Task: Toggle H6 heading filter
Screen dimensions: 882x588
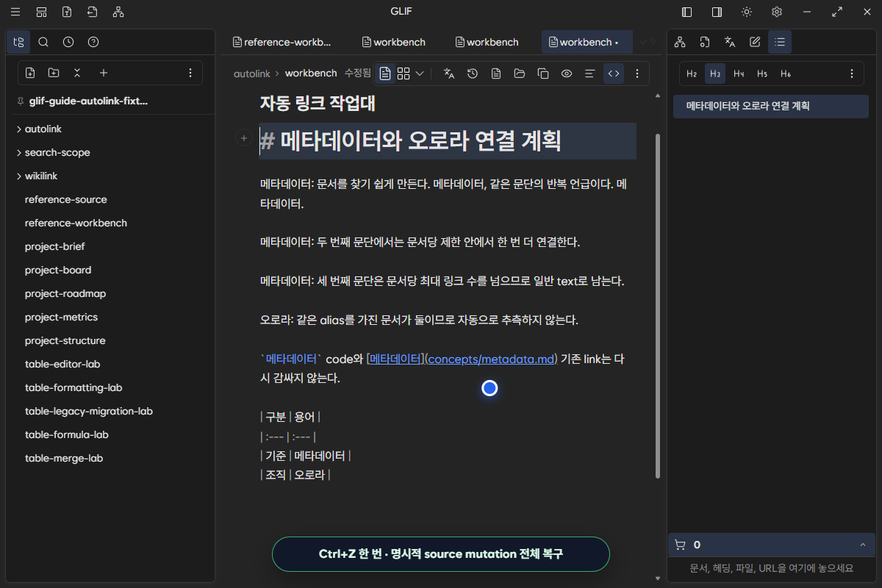Action: (786, 73)
